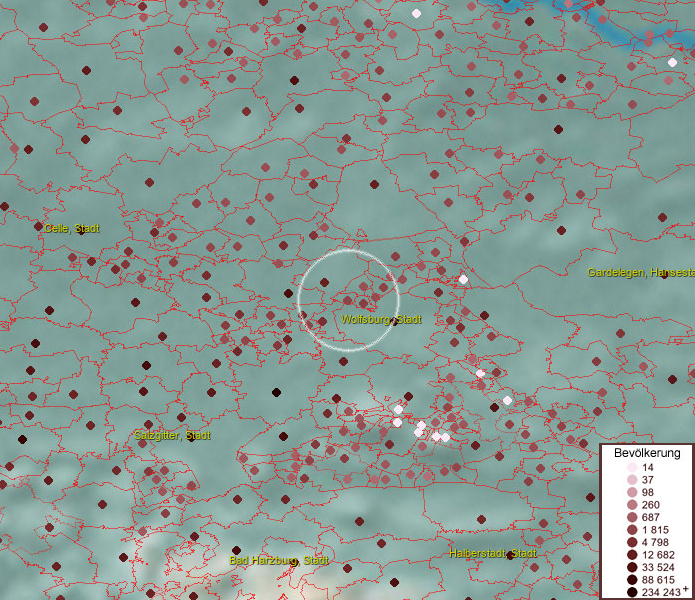695x600 pixels.
Task: Click the dot overlapping the Salzgitter label
Action: click(x=191, y=437)
